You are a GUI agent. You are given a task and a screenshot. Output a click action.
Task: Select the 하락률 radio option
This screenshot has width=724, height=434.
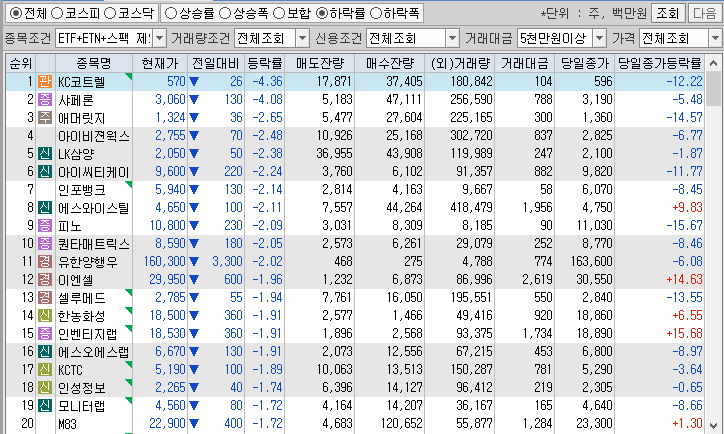(322, 13)
